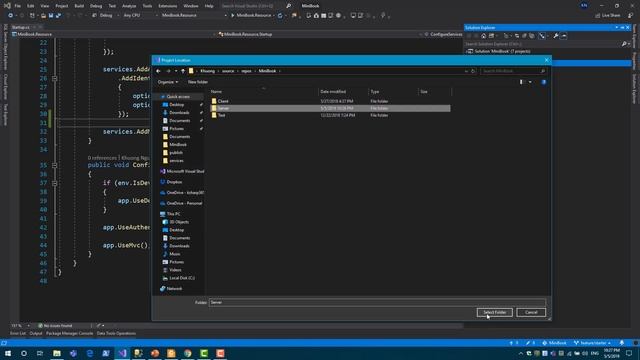Open the Organize dropdown menu

coord(168,82)
